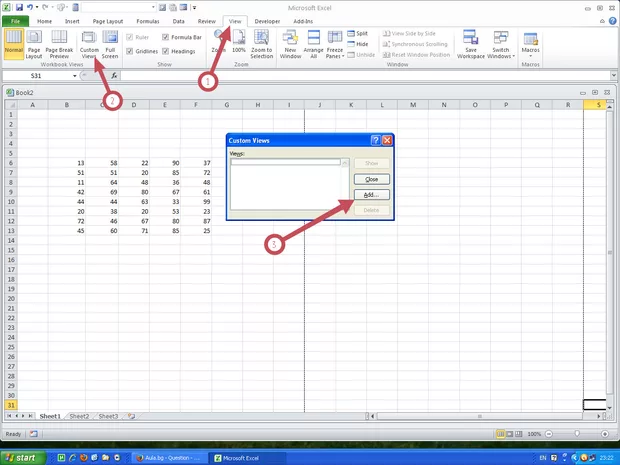Viewport: 620px width, 465px height.
Task: Click Close button in Custom Views dialog
Action: click(x=371, y=178)
